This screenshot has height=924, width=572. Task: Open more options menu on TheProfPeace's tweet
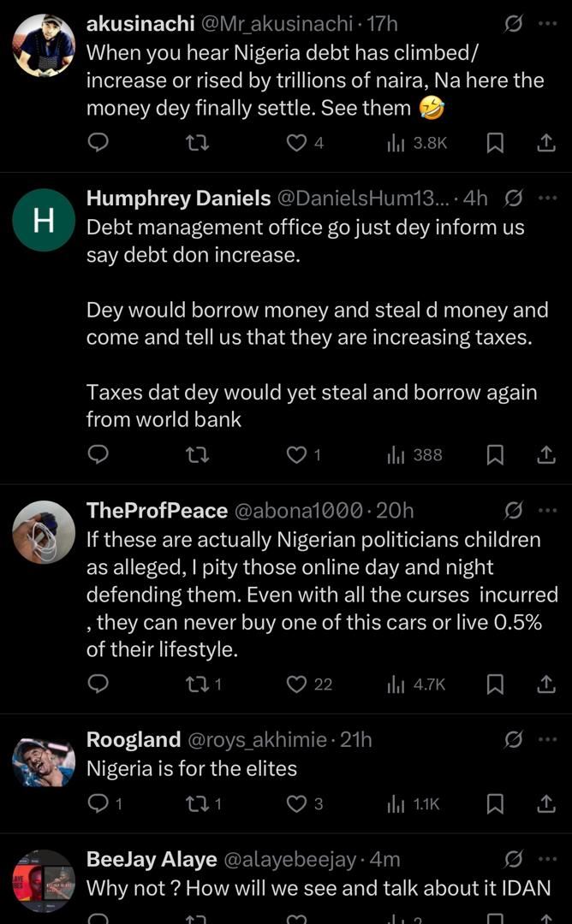pyautogui.click(x=547, y=511)
